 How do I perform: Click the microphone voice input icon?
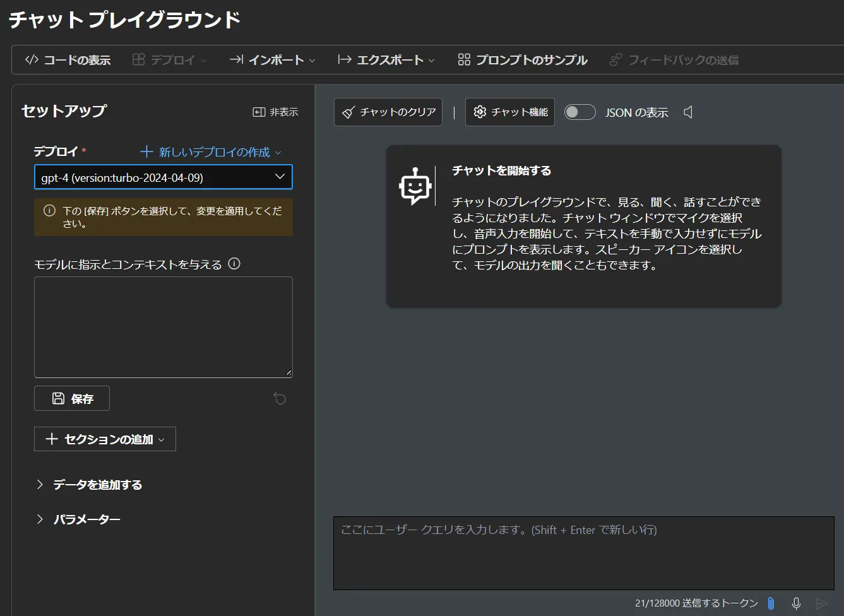(796, 603)
